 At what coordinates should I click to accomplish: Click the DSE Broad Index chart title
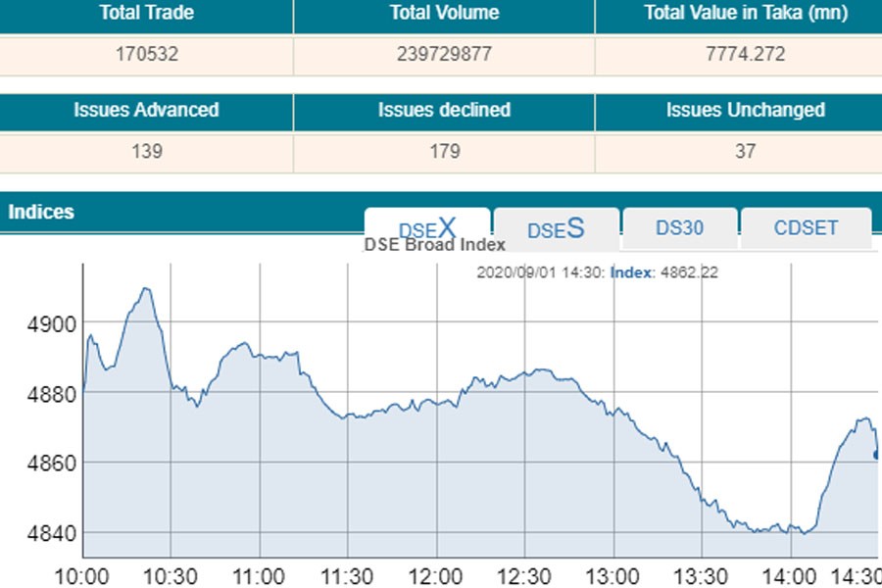point(434,245)
